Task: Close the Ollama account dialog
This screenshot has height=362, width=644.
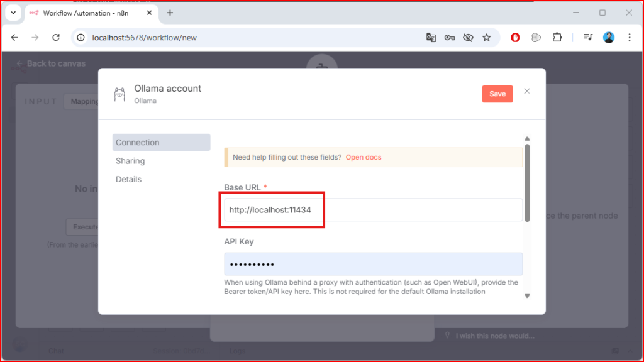Action: click(527, 91)
